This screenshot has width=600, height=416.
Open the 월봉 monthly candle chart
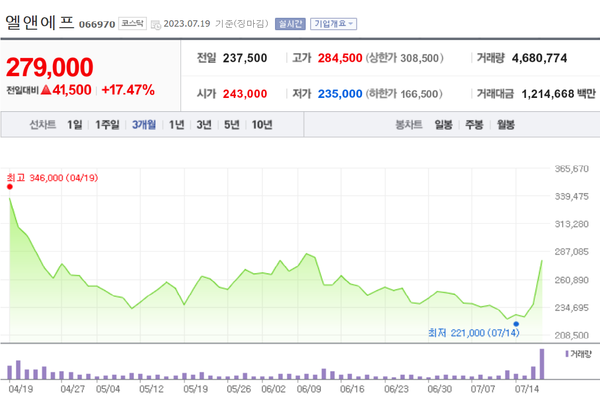[x=505, y=125]
